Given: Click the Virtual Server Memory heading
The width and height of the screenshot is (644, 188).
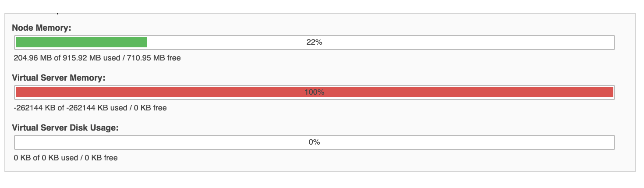Looking at the screenshot, I should [59, 78].
